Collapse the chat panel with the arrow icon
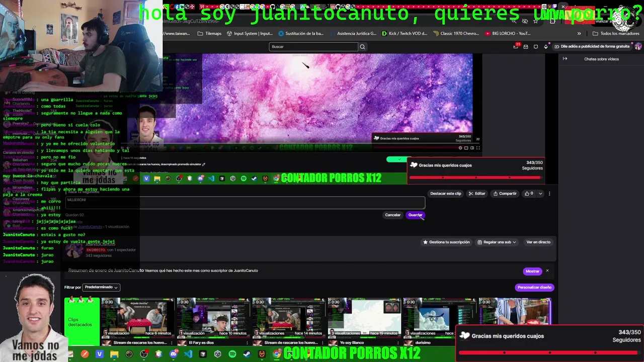 pos(565,59)
